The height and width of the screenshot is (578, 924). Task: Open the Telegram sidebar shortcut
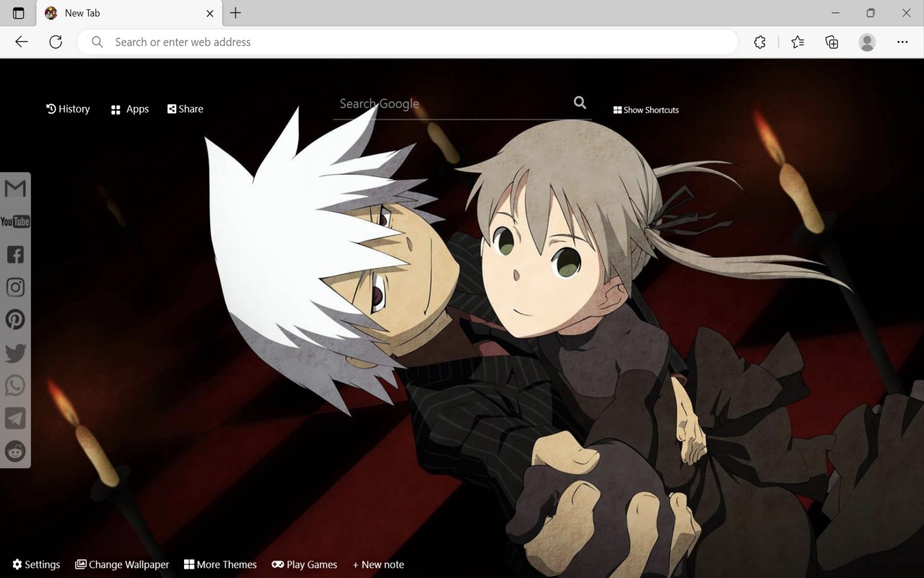point(15,418)
